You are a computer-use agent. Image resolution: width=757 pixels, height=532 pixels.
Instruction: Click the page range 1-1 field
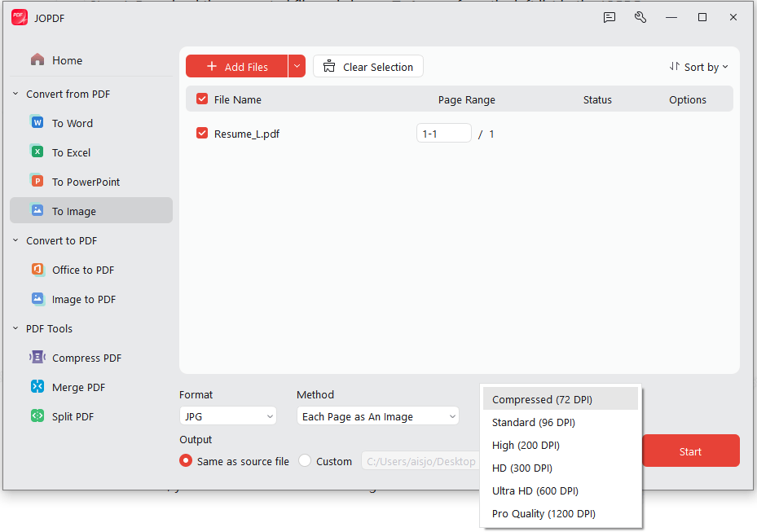click(443, 134)
